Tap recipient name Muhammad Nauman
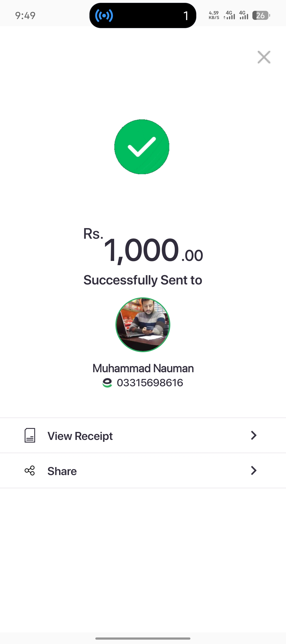This screenshot has width=286, height=644. point(143,368)
